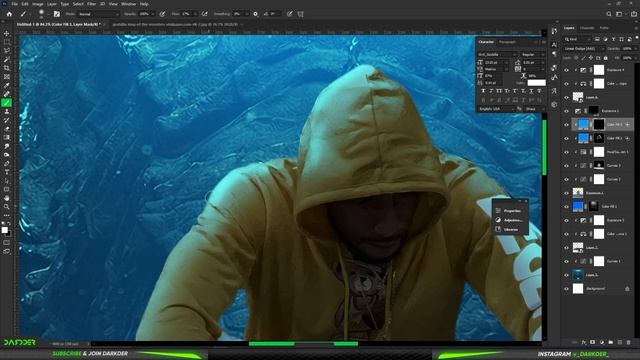
Task: Hide the Curves 1 layer
Action: (x=566, y=261)
